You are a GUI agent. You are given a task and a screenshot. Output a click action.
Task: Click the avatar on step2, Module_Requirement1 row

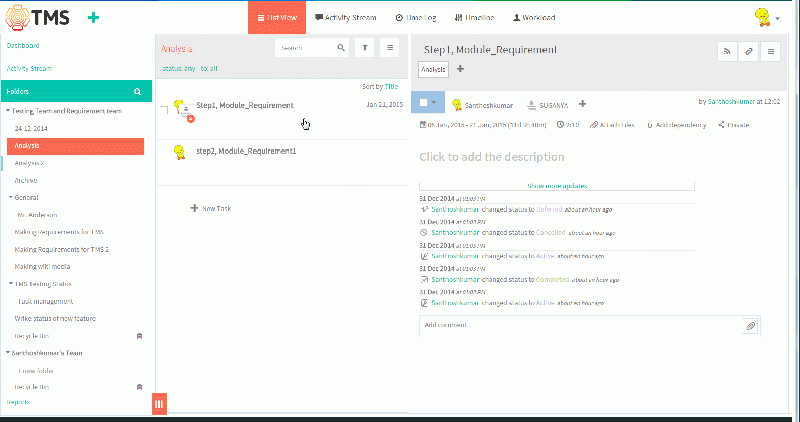click(179, 152)
